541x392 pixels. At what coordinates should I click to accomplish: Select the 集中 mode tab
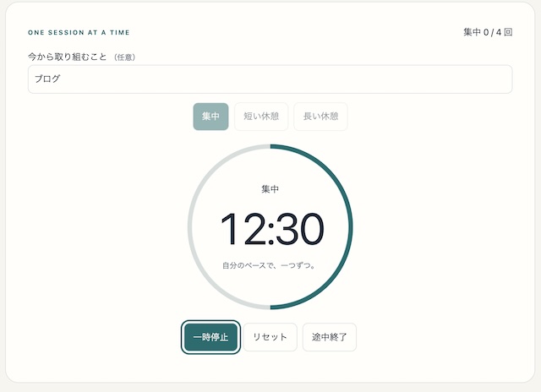coord(210,117)
